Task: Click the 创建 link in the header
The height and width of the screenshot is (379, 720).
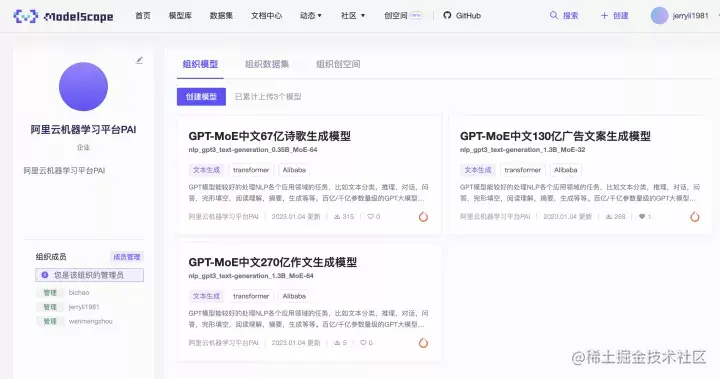Action: tap(620, 16)
